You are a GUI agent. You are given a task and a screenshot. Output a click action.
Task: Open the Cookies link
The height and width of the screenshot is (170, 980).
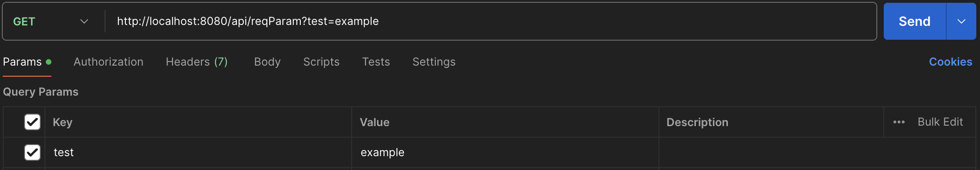tap(950, 62)
